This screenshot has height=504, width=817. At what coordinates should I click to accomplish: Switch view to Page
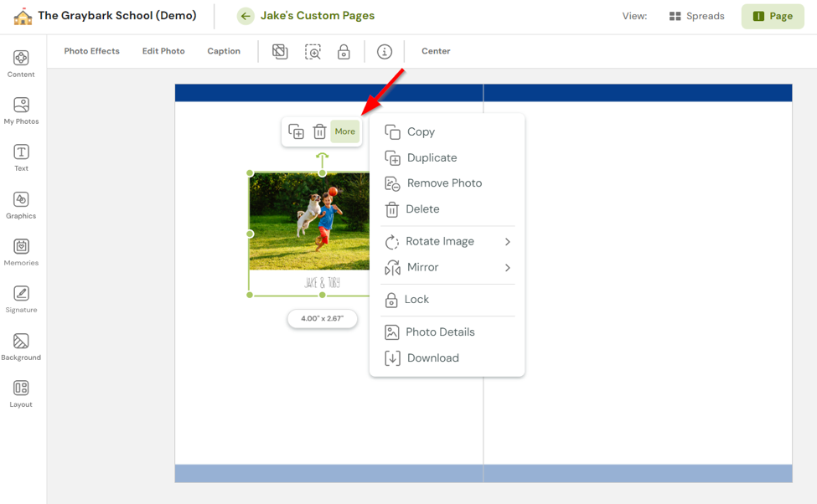772,15
